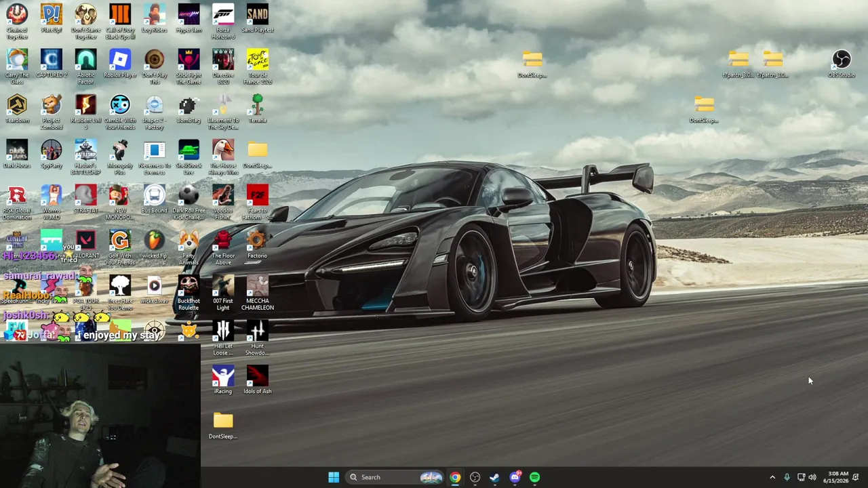Open Golf With Your Friends shortcut

120,247
